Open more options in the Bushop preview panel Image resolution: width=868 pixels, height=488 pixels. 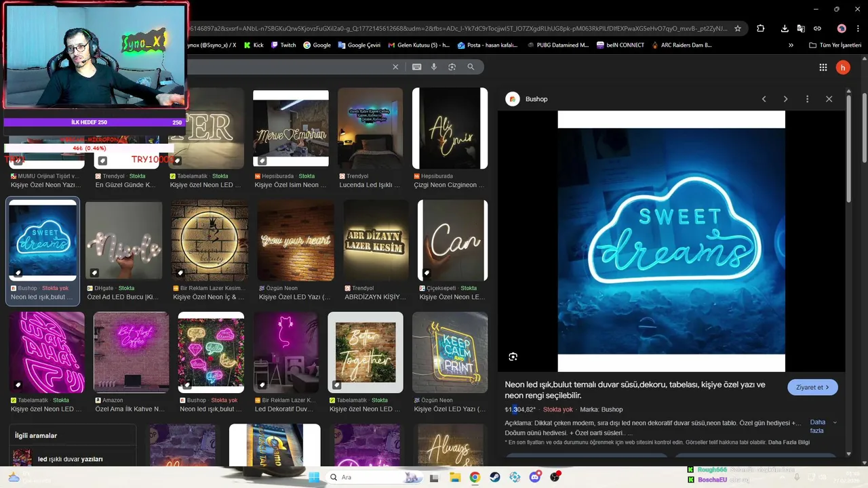[807, 99]
